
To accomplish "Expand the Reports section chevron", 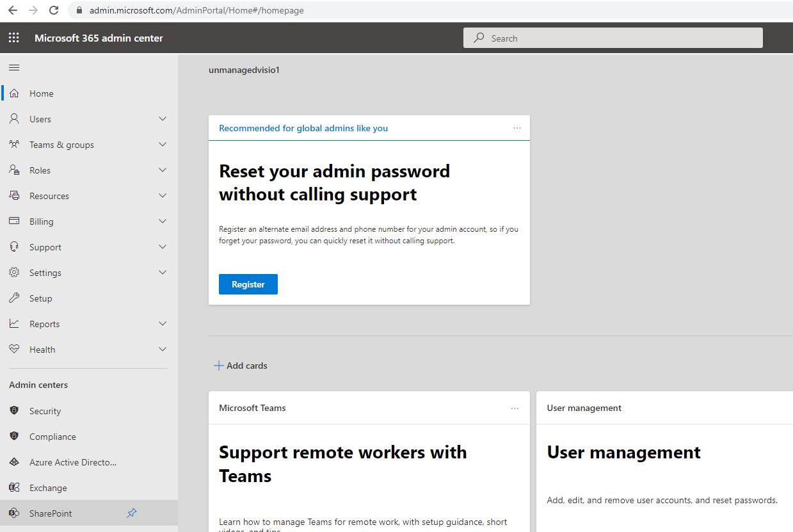I will pos(163,323).
